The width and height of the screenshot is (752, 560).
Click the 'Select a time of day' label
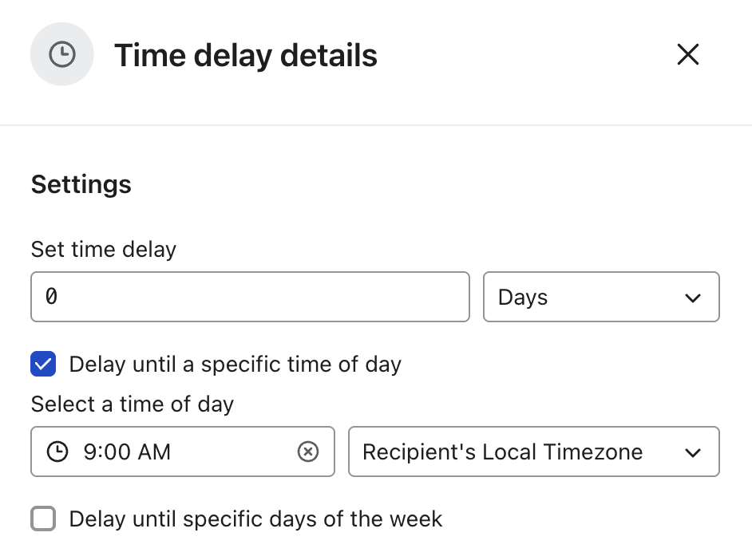pyautogui.click(x=132, y=404)
